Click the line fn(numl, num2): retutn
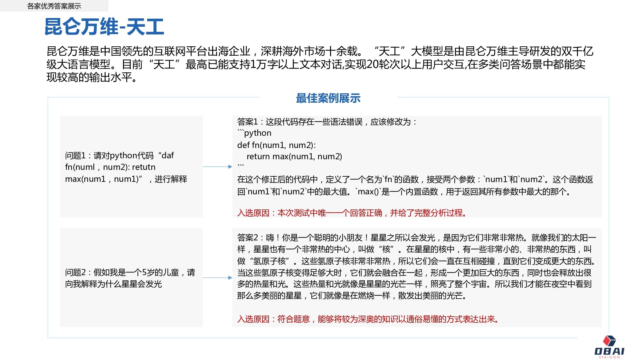644x362 pixels. pyautogui.click(x=110, y=167)
